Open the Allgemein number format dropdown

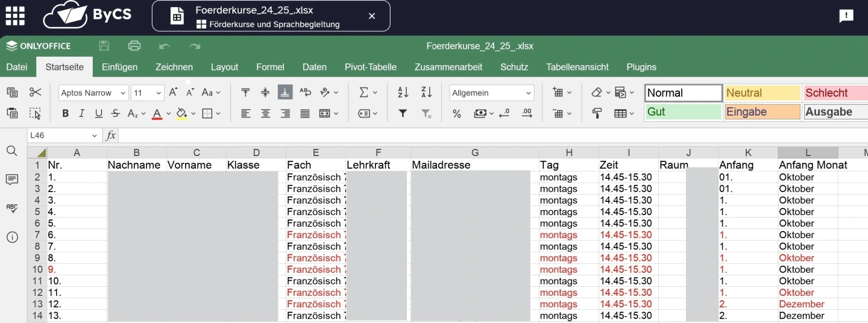click(491, 93)
